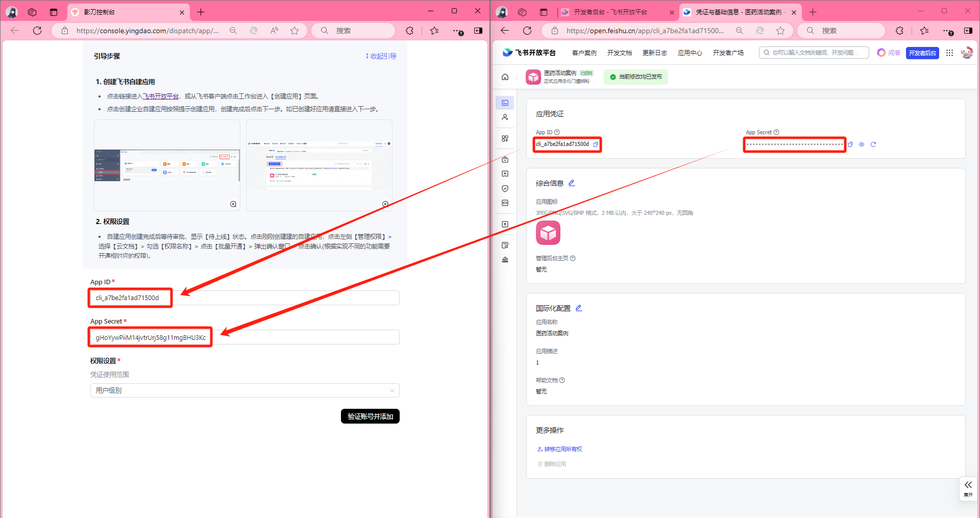Open the 更新日志 menu item
The image size is (980, 518).
[655, 53]
